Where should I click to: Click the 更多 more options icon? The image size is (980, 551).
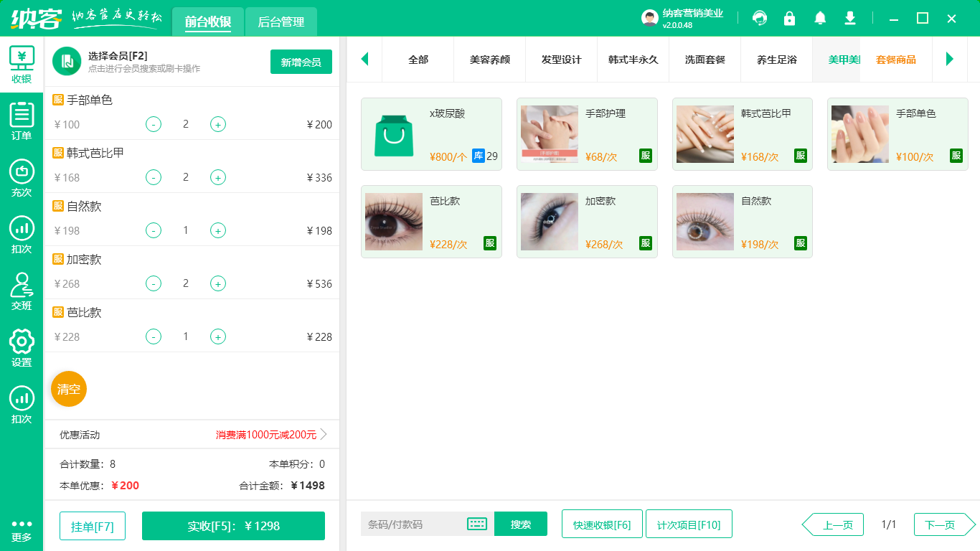[21, 531]
